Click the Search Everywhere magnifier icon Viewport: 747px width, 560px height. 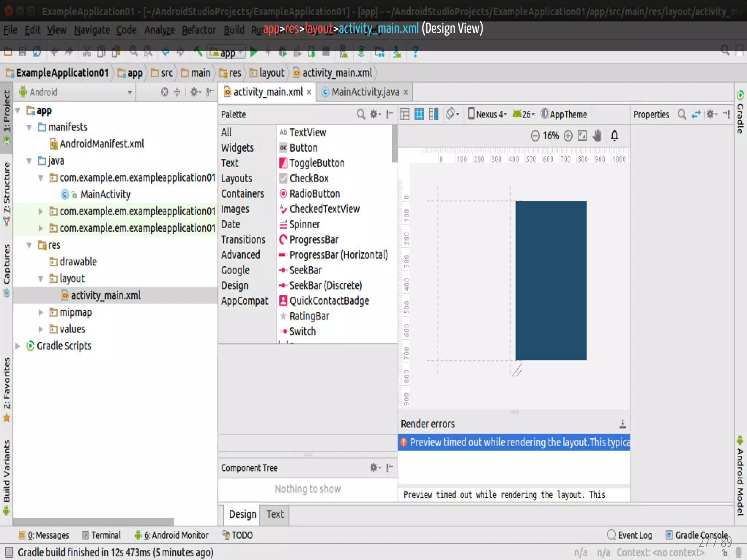pyautogui.click(x=725, y=50)
